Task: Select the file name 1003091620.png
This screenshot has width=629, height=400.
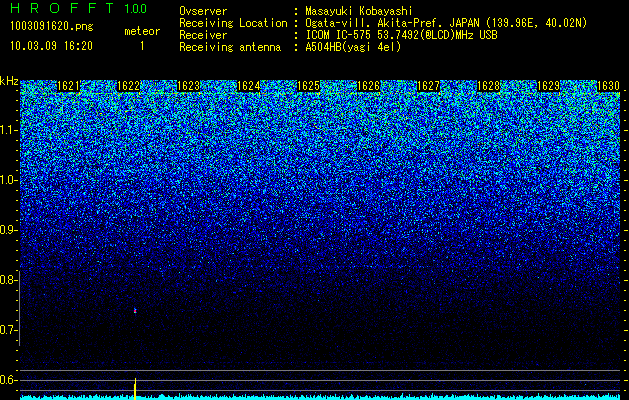Action: tap(51, 26)
